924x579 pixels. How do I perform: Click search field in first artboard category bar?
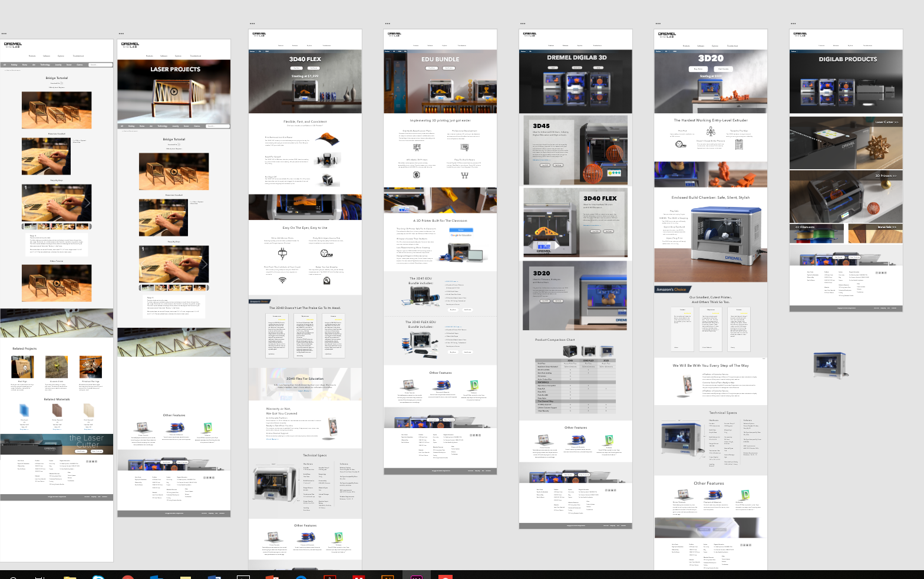[x=100, y=65]
